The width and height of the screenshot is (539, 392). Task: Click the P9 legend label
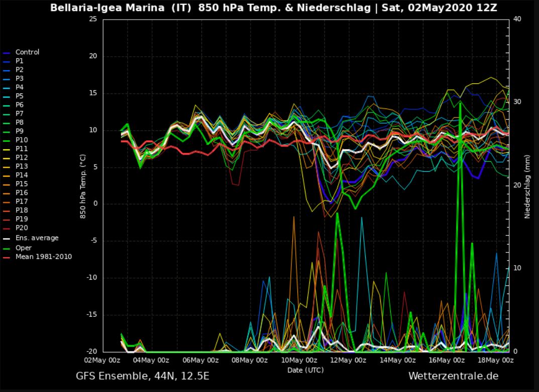point(19,131)
